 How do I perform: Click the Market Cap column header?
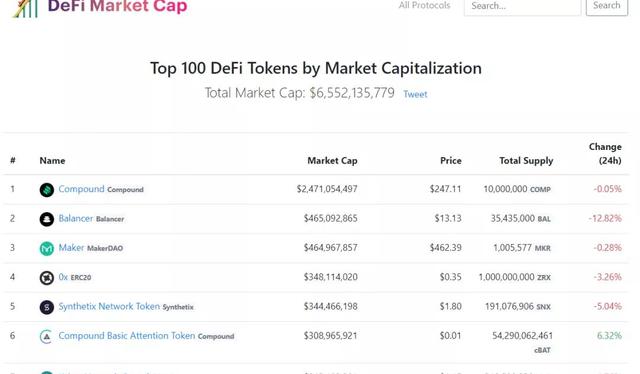[x=332, y=161]
